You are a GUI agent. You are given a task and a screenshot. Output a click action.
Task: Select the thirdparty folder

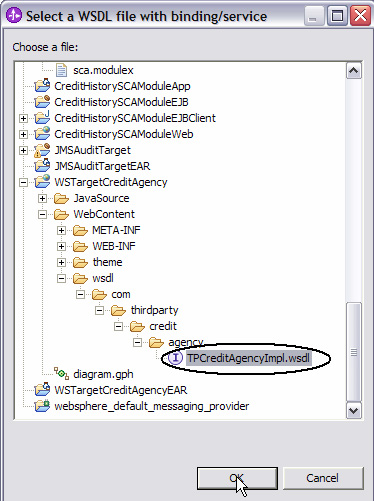[154, 310]
